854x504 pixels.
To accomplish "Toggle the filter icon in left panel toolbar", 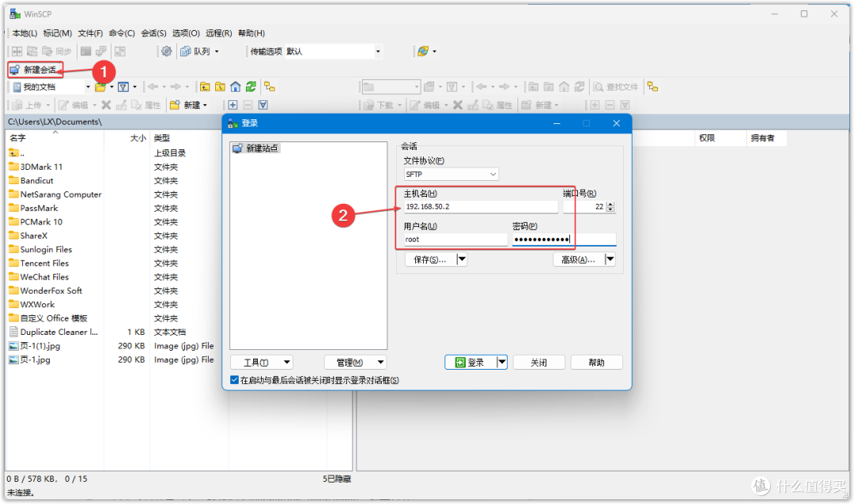I will pos(123,85).
